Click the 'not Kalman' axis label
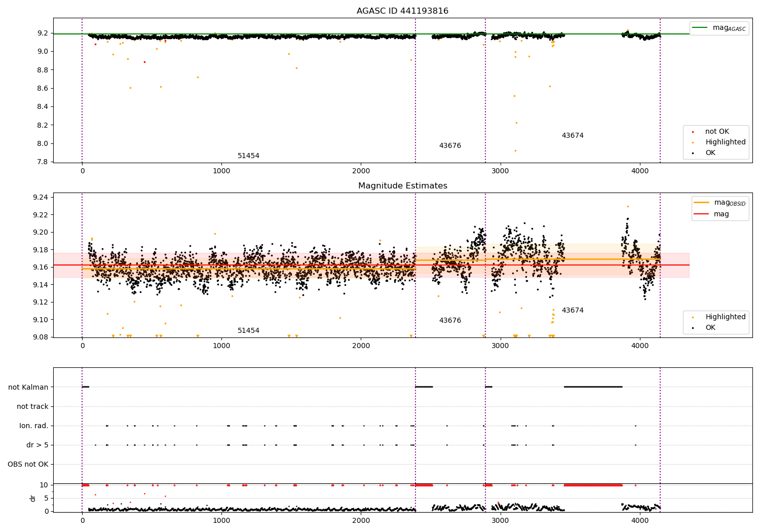This screenshot has width=760, height=532. [x=28, y=388]
